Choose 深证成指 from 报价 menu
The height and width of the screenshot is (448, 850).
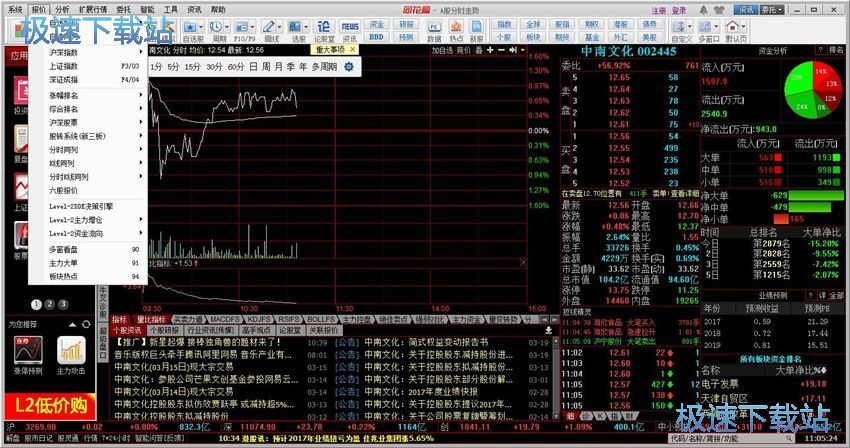pos(88,79)
